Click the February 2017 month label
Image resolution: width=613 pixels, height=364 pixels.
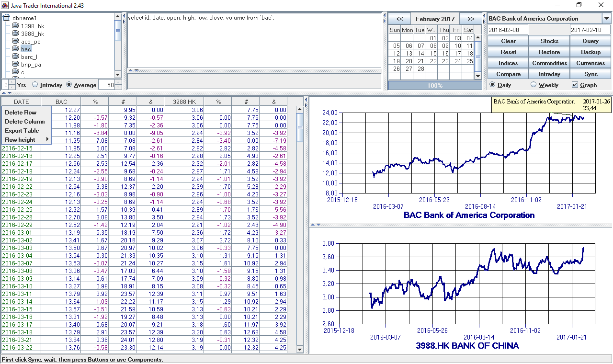coord(435,19)
